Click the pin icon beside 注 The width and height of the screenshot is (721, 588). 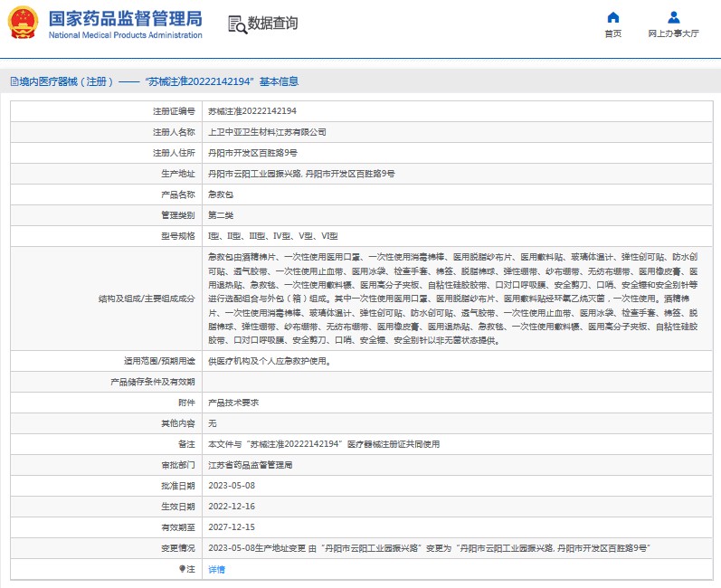[x=182, y=569]
